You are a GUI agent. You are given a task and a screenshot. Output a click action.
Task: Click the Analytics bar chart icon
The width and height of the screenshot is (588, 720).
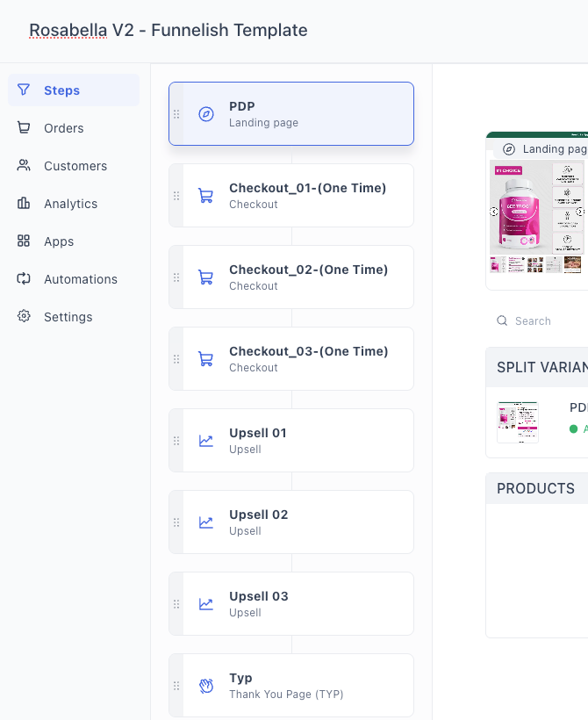(24, 203)
